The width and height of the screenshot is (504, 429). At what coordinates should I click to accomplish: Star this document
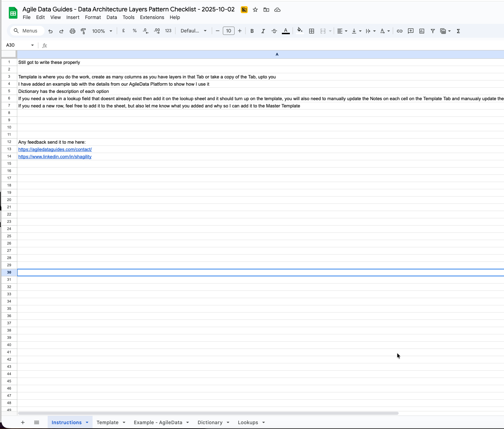255,10
